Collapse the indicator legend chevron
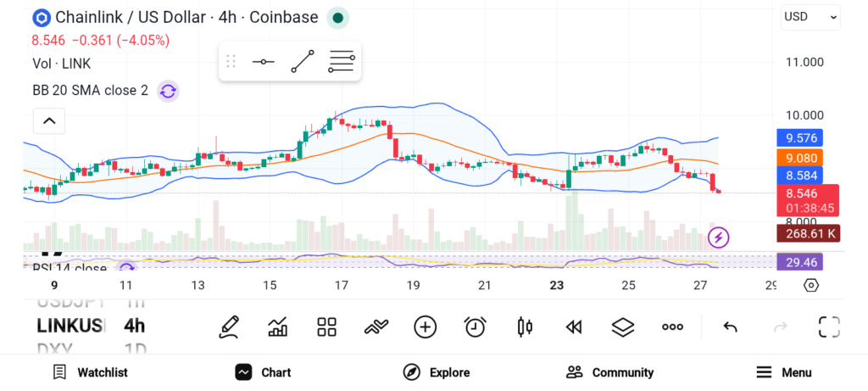This screenshot has width=868, height=391. [x=49, y=121]
